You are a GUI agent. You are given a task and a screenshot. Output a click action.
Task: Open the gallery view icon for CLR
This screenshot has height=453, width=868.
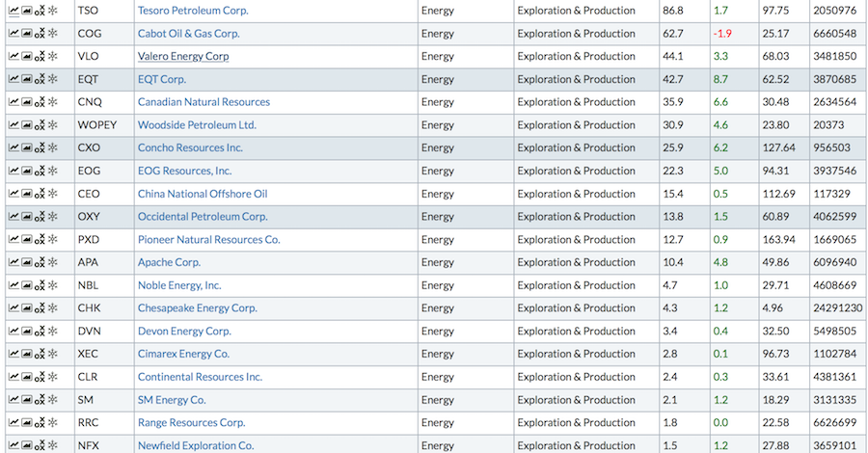point(27,376)
